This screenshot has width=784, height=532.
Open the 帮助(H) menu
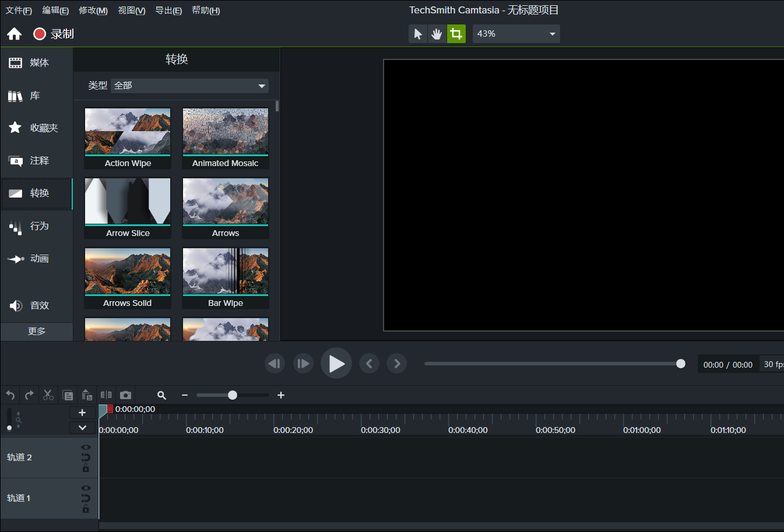click(206, 10)
